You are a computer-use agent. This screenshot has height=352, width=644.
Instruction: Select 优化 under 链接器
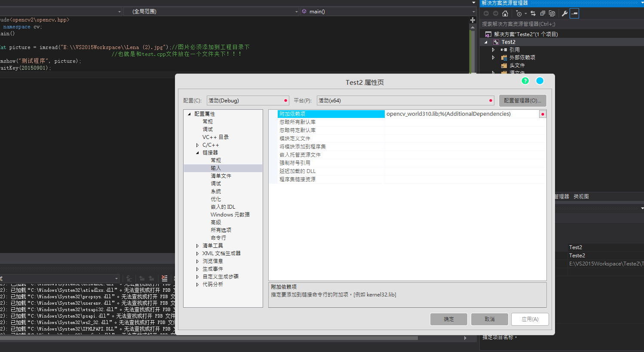215,199
